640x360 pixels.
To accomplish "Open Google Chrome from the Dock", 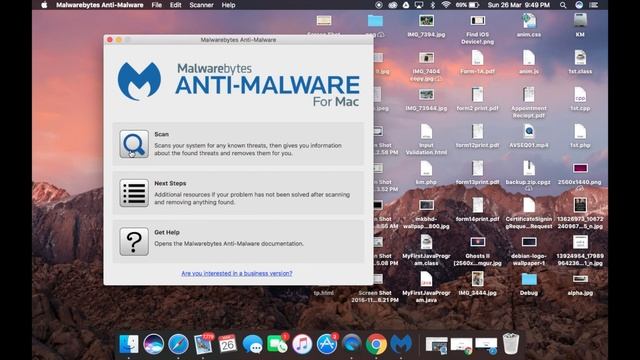I will click(376, 344).
